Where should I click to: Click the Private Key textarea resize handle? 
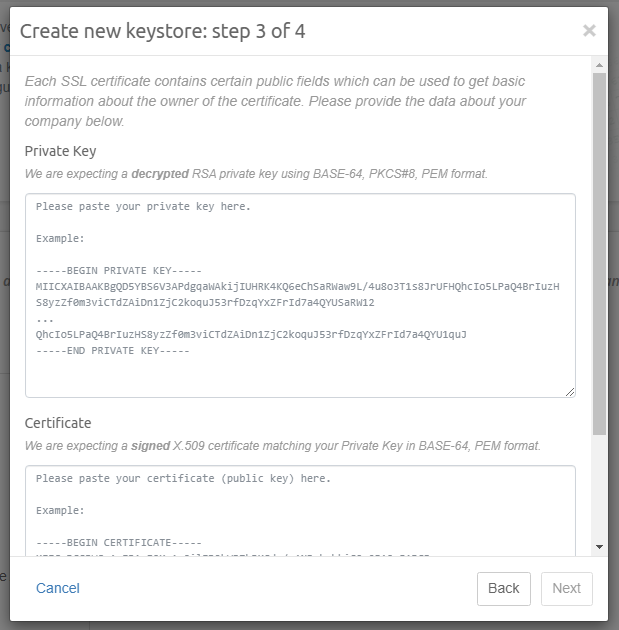click(570, 392)
